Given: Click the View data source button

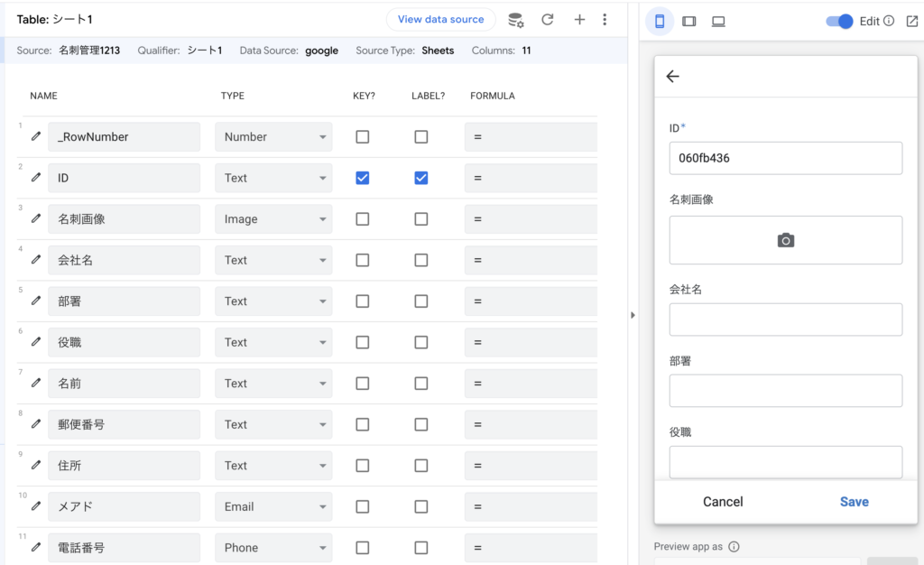Looking at the screenshot, I should pyautogui.click(x=440, y=20).
